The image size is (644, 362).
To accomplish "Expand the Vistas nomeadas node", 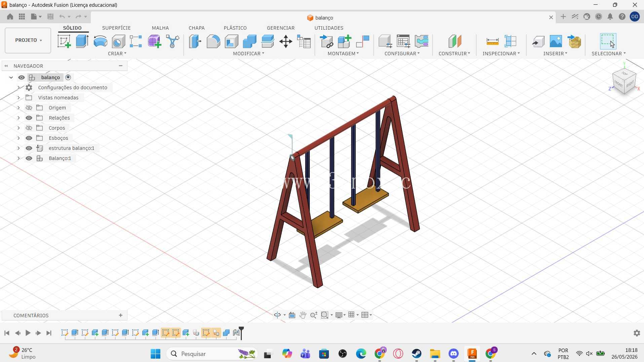I will pos(18,98).
